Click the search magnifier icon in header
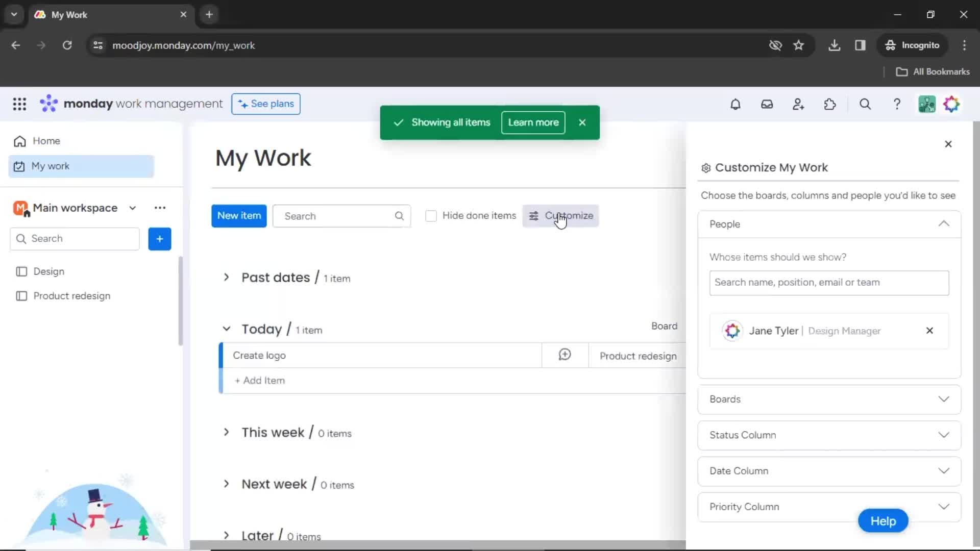This screenshot has height=551, width=980. tap(866, 104)
